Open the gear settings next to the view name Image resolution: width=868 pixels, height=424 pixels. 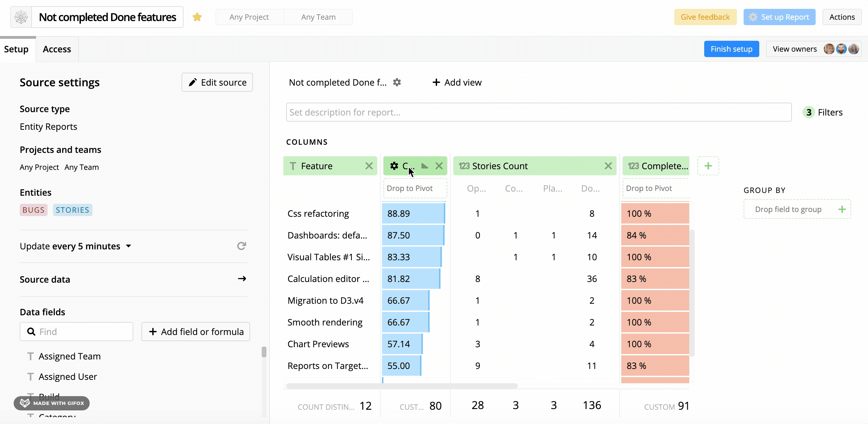pyautogui.click(x=397, y=82)
